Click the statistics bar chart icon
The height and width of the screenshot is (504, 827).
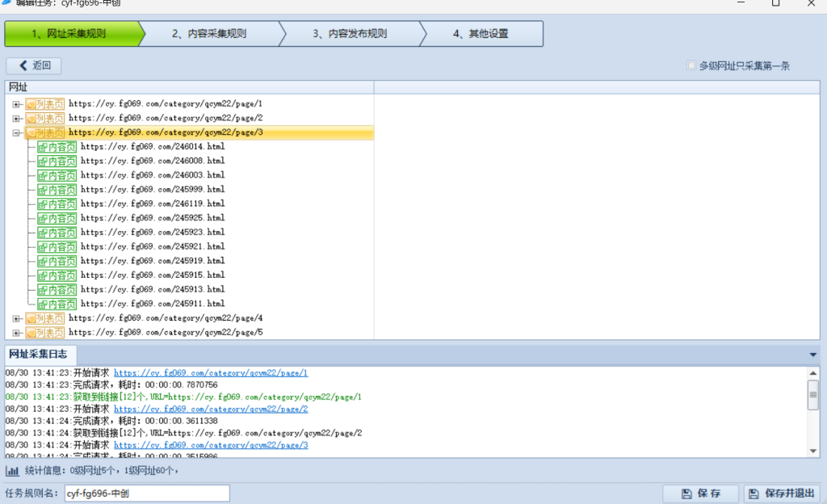pyautogui.click(x=12, y=471)
